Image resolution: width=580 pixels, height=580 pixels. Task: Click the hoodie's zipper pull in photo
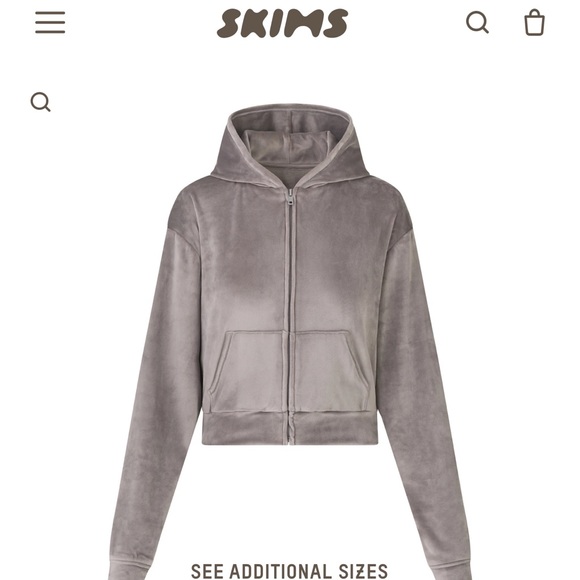point(291,198)
